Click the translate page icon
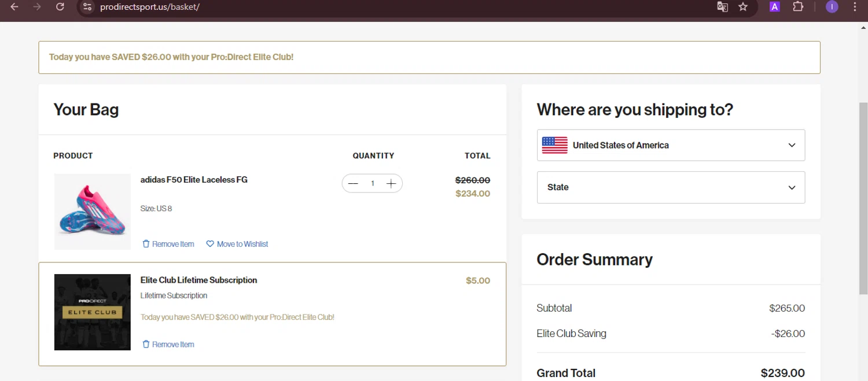The image size is (868, 381). (x=722, y=7)
